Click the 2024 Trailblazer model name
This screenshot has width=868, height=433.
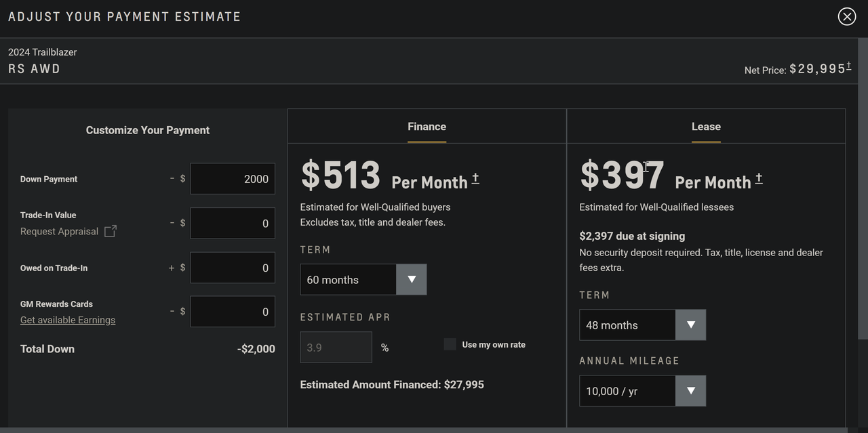[43, 52]
